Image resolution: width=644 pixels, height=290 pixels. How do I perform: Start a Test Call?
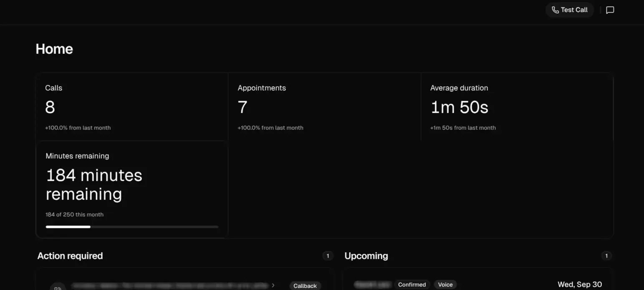pos(569,10)
